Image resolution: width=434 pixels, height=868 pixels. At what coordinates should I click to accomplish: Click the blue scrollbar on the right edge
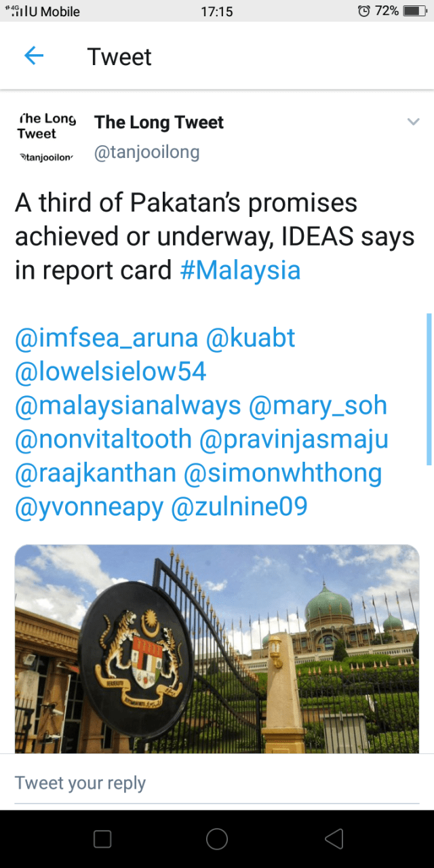[429, 389]
